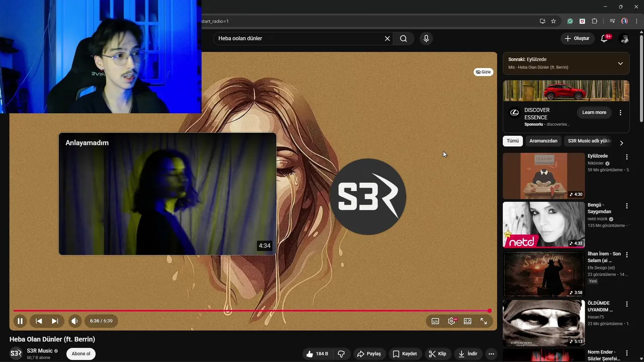Show more filter chips with right chevron
Image resolution: width=644 pixels, height=362 pixels.
(x=621, y=143)
